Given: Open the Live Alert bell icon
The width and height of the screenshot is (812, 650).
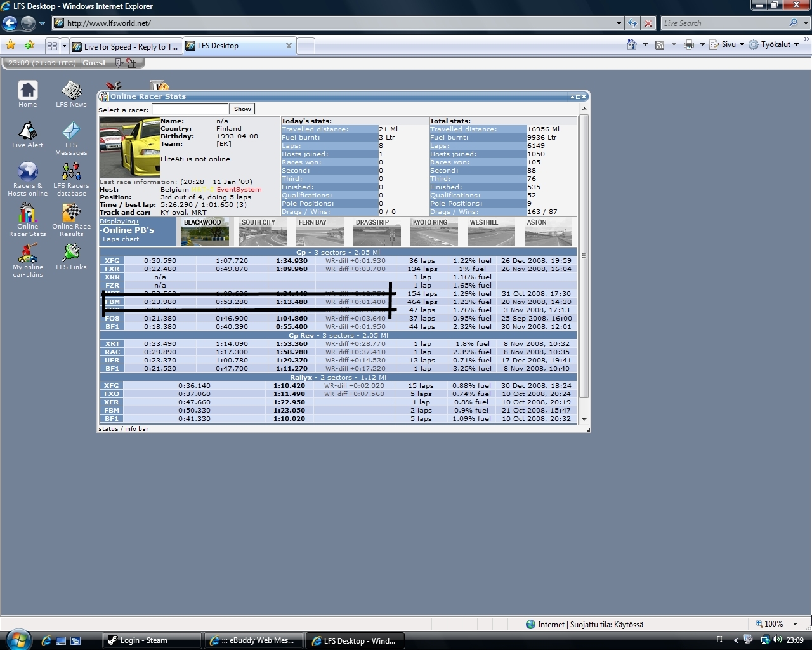Looking at the screenshot, I should coord(27,131).
